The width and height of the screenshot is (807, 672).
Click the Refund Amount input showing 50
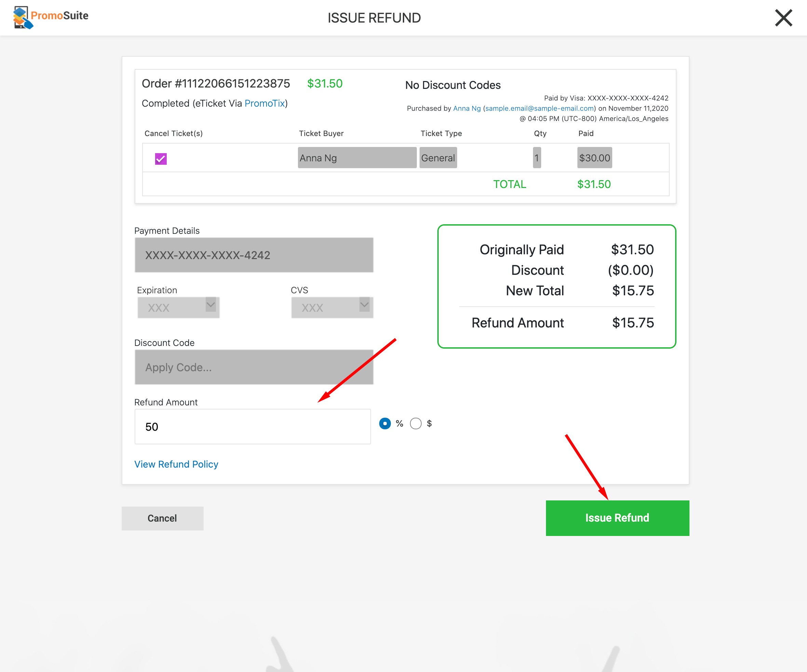tap(252, 427)
